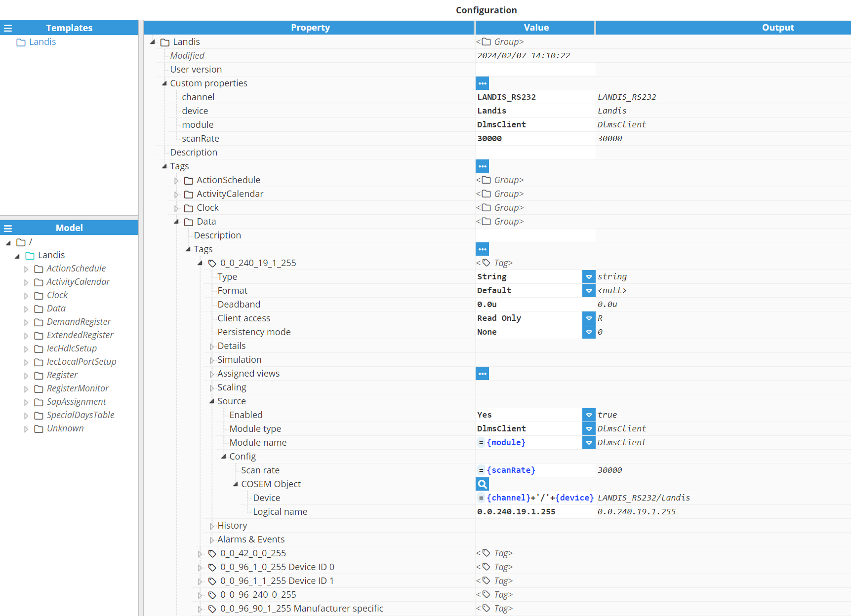The height and width of the screenshot is (616, 851).
Task: Expand the Details section
Action: point(212,346)
